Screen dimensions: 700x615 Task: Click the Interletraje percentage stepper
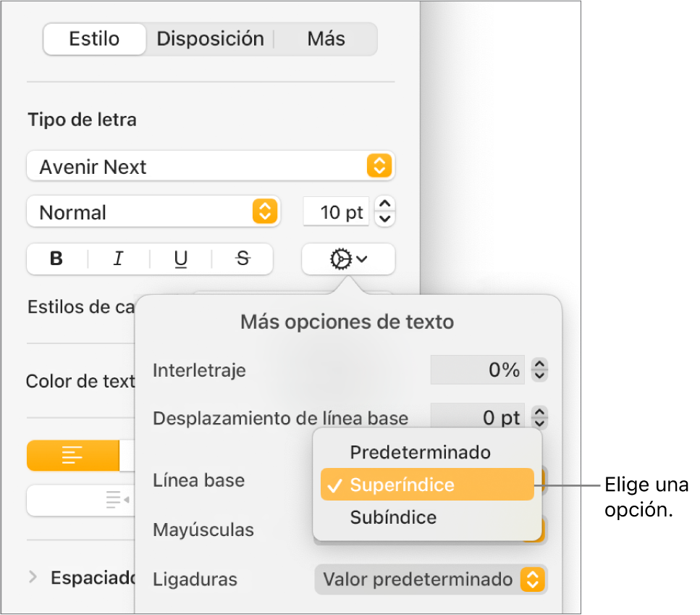click(539, 371)
